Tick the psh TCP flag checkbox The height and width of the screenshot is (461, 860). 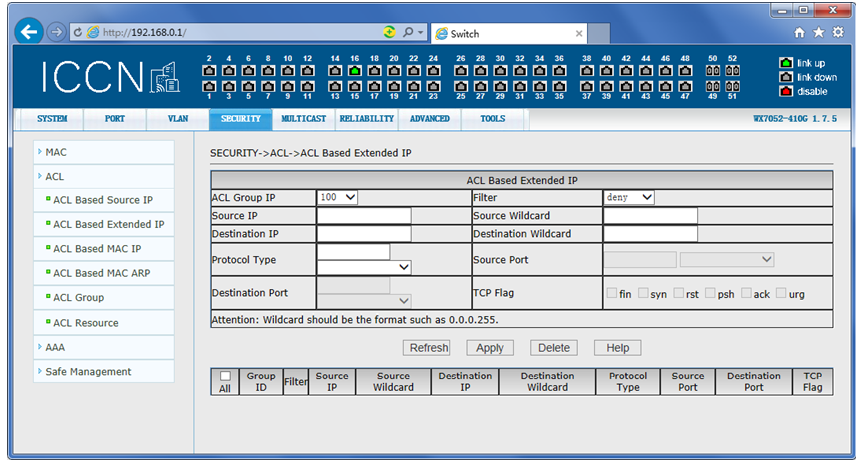tap(710, 293)
